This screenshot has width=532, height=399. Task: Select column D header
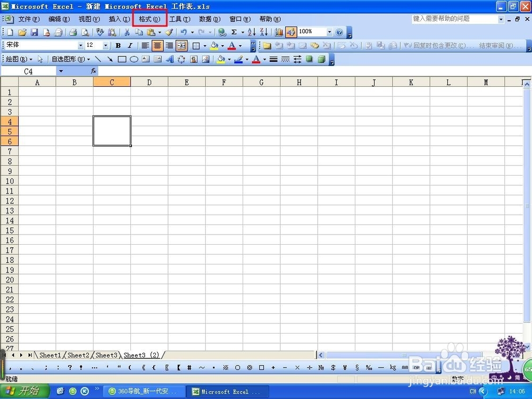pos(149,82)
